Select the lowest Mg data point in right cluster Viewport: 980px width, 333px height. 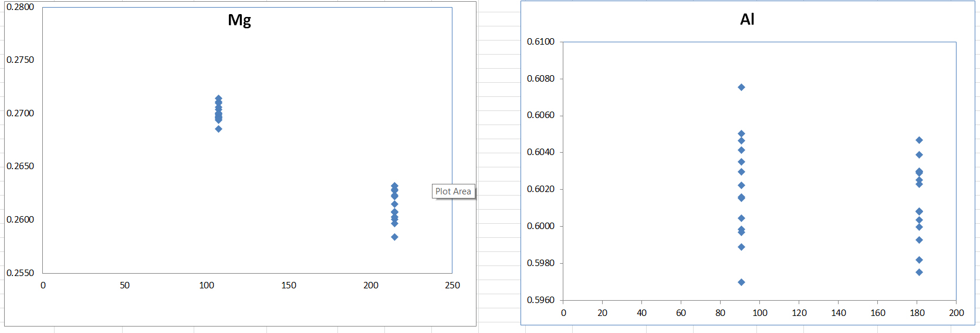pyautogui.click(x=394, y=237)
